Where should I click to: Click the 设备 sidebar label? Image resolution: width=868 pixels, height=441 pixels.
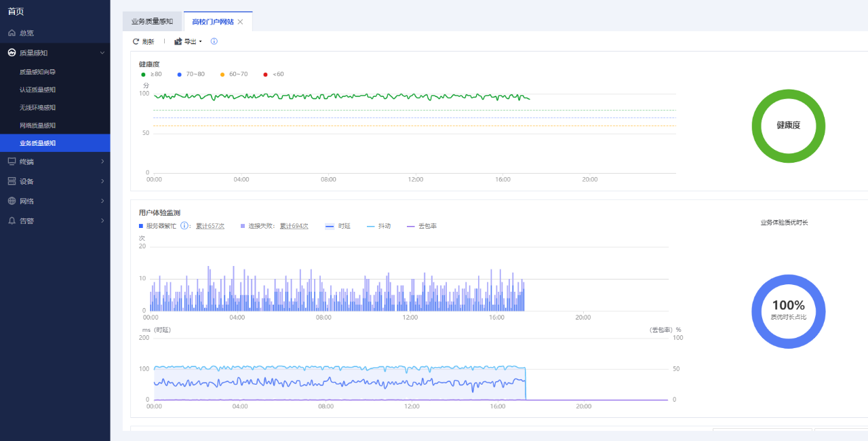click(26, 181)
